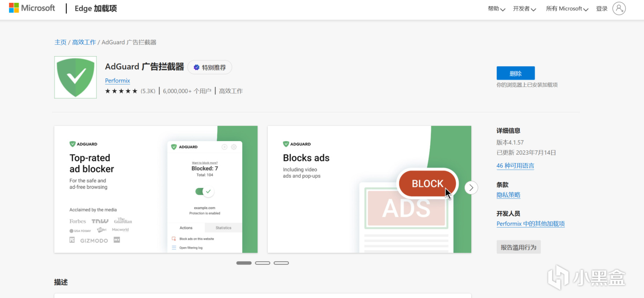
Task: Click the 高效工作 category next to user count
Action: point(231,91)
